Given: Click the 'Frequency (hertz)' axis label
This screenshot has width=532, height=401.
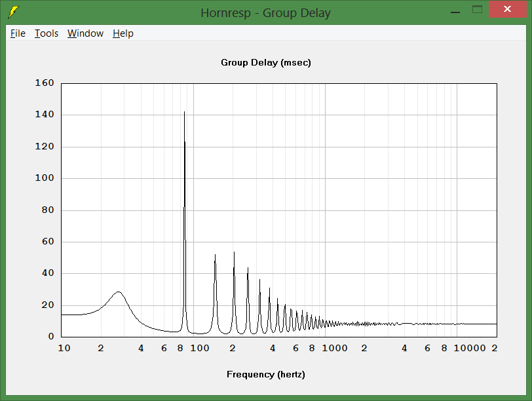Looking at the screenshot, I should (x=265, y=374).
